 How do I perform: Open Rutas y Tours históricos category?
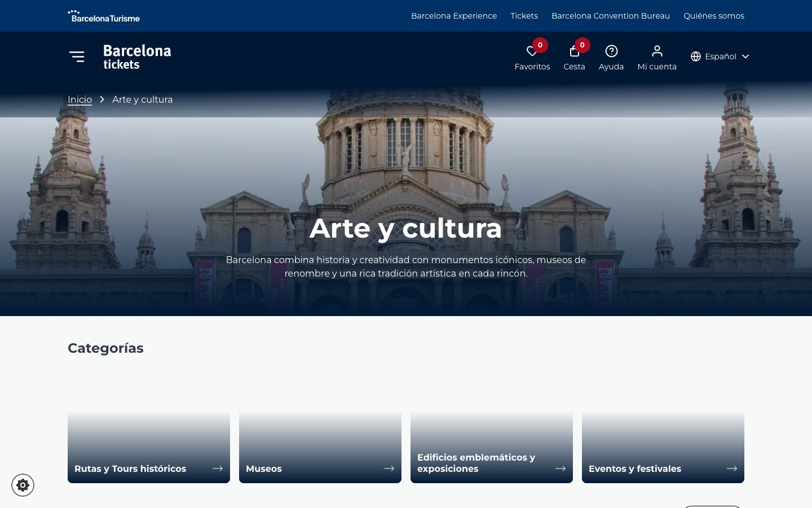[x=130, y=468]
